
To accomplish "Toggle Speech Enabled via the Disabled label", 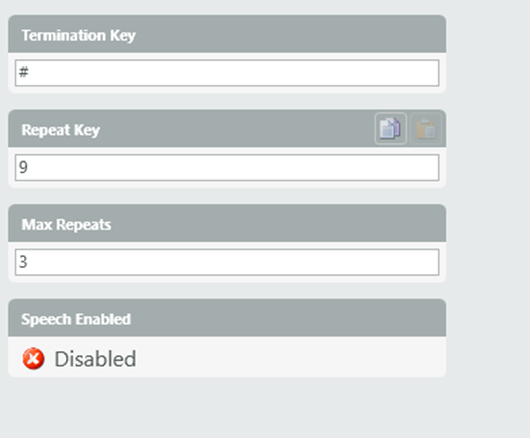I will coord(95,359).
